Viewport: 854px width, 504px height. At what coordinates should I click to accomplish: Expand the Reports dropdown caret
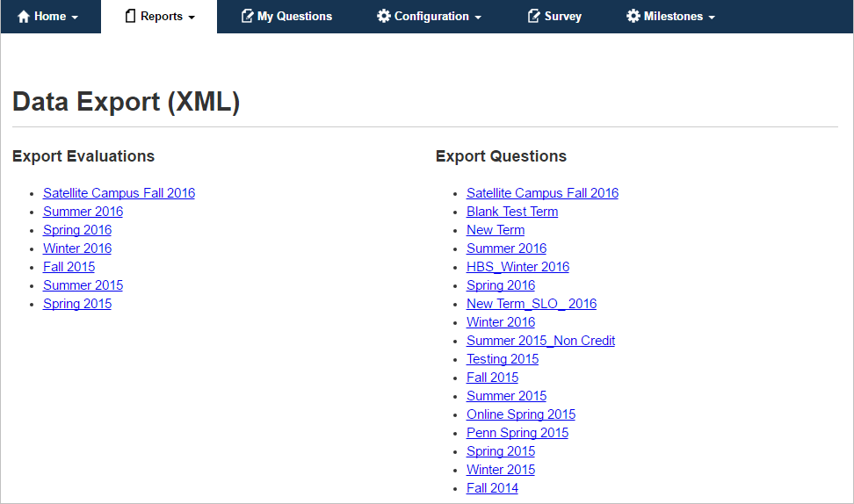(192, 18)
